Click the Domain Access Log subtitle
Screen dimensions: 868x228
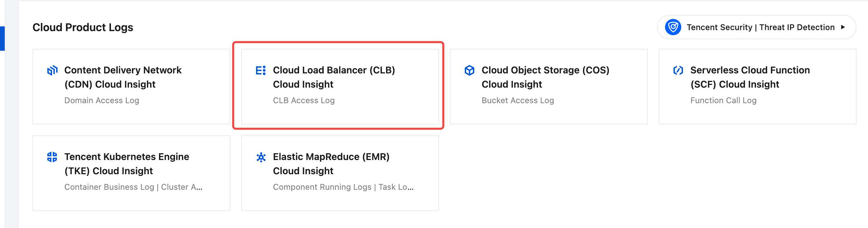(102, 100)
